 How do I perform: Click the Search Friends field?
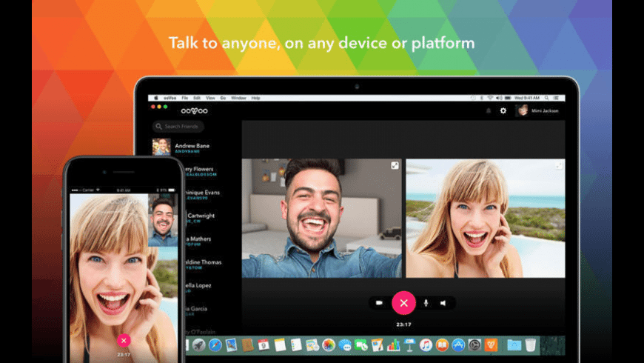[178, 126]
